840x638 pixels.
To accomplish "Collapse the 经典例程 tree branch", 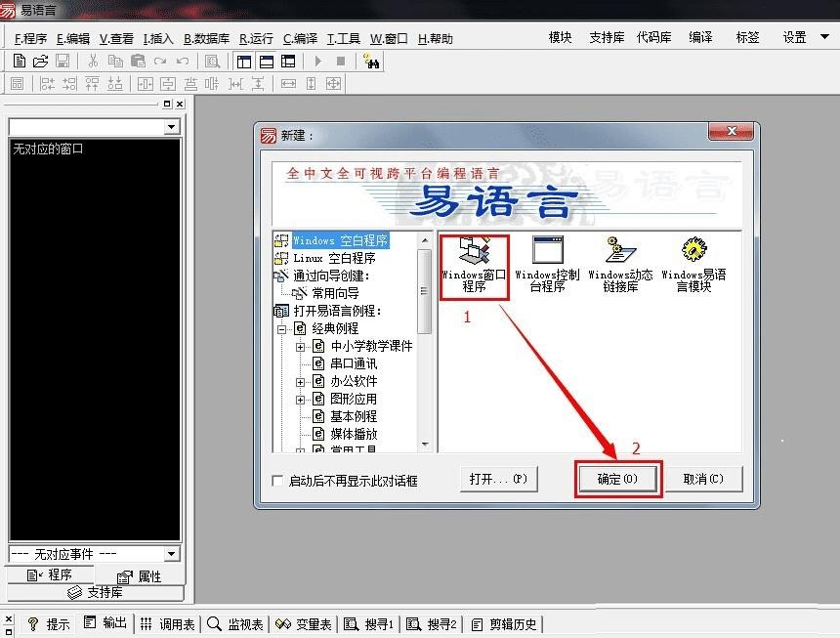I will (x=280, y=328).
